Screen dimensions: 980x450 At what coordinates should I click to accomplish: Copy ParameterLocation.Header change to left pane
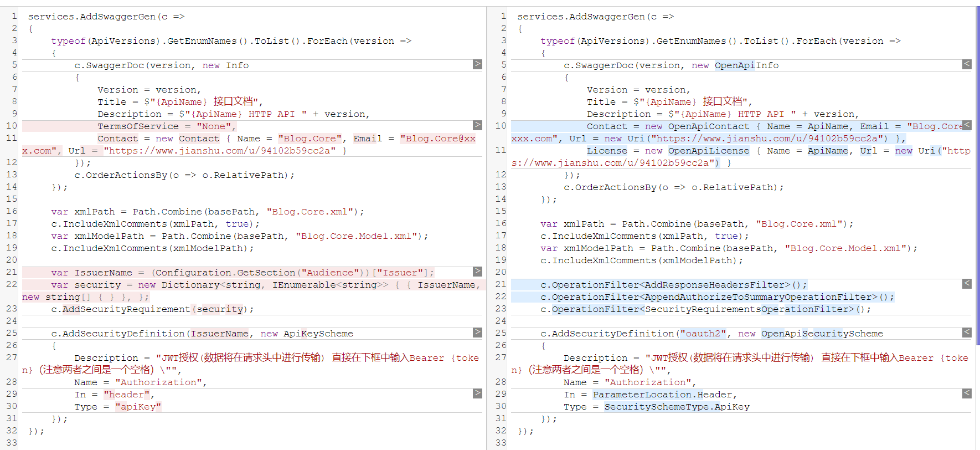967,393
